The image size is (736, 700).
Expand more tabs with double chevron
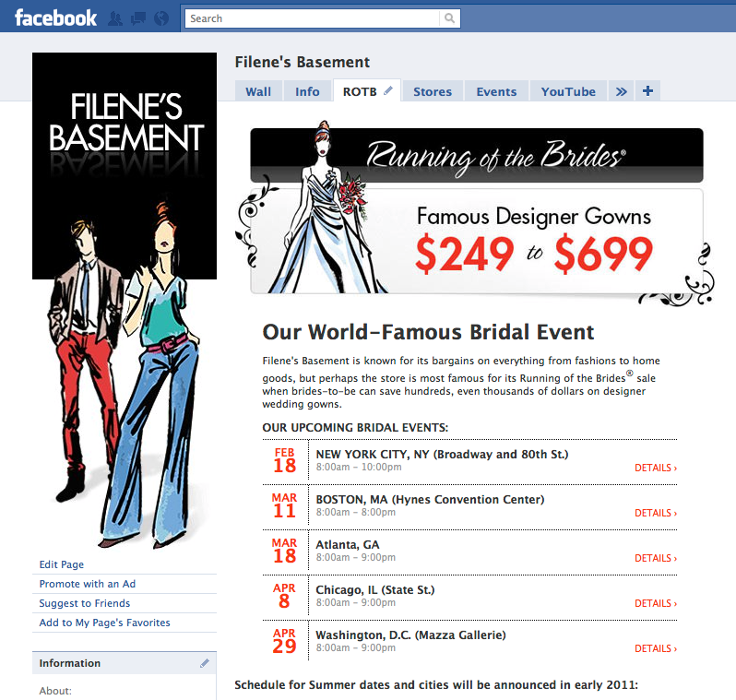621,91
